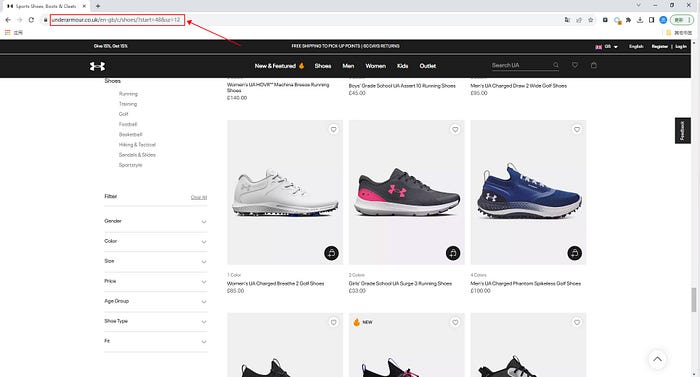This screenshot has height=377, width=700.
Task: Click the back-to-top arrow button
Action: (x=657, y=359)
